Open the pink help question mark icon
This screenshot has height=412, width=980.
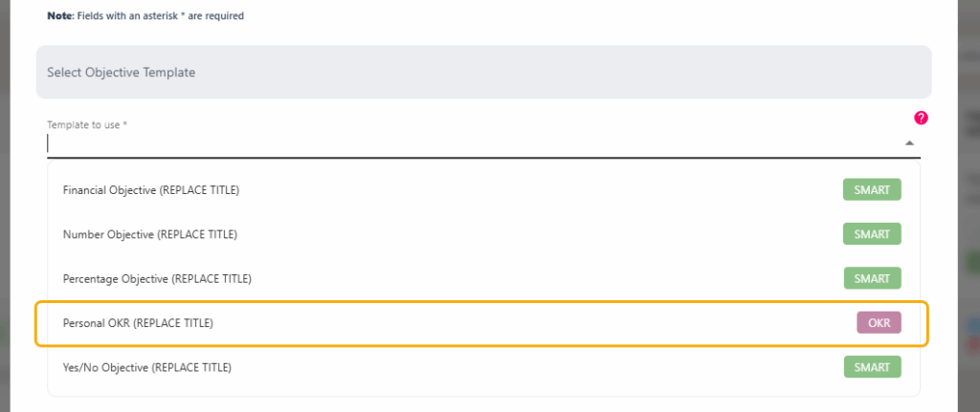coord(921,118)
